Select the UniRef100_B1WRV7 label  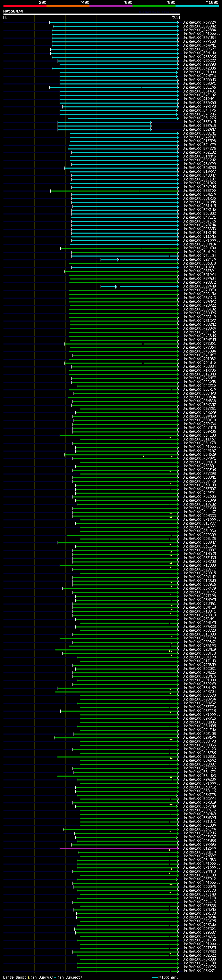pyautogui.click(x=199, y=172)
